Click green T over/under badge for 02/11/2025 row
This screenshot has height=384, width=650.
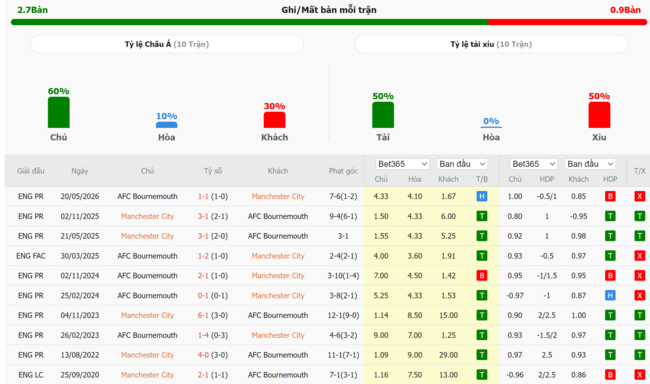pyautogui.click(x=640, y=216)
